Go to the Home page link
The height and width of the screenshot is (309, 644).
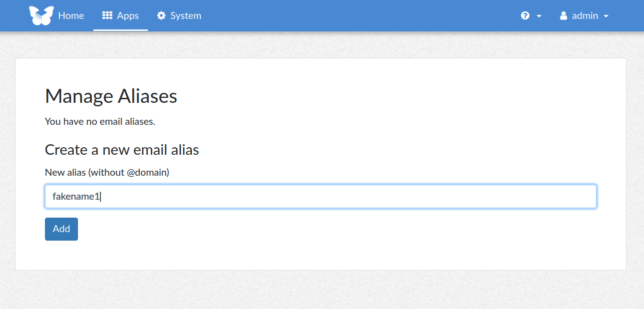pyautogui.click(x=71, y=15)
